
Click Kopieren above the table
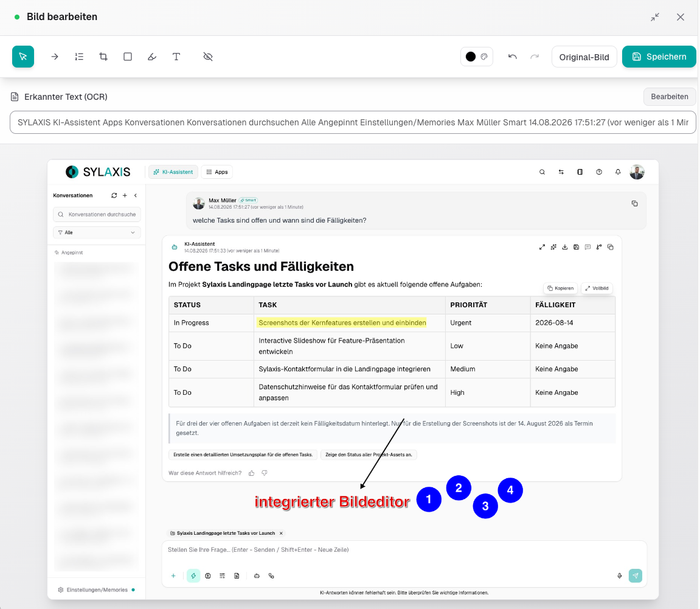560,288
